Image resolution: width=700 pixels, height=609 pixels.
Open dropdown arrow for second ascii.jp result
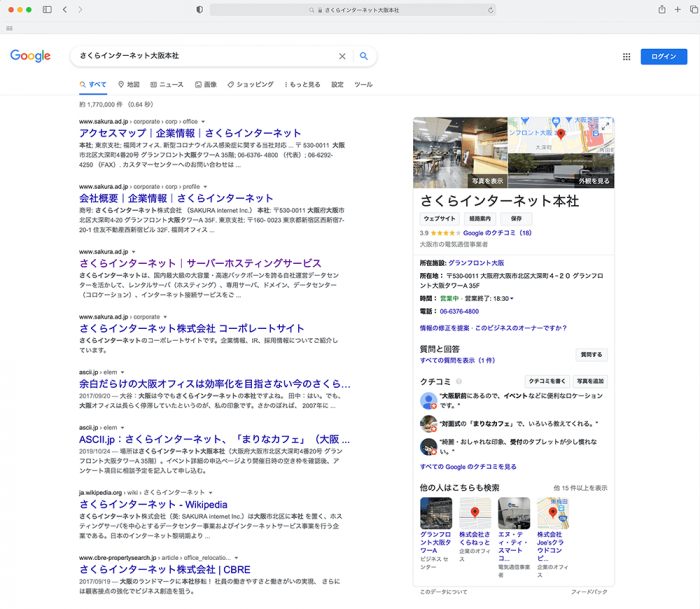pyautogui.click(x=122, y=428)
